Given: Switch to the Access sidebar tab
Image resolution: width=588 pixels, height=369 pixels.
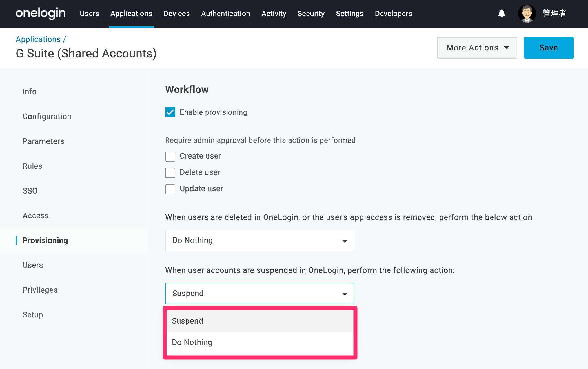Looking at the screenshot, I should point(35,215).
